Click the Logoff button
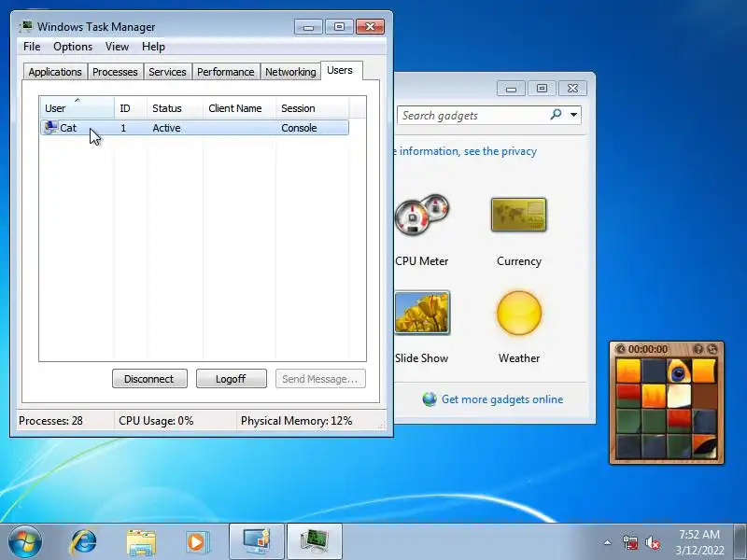Viewport: 747px width, 560px height. pyautogui.click(x=231, y=379)
